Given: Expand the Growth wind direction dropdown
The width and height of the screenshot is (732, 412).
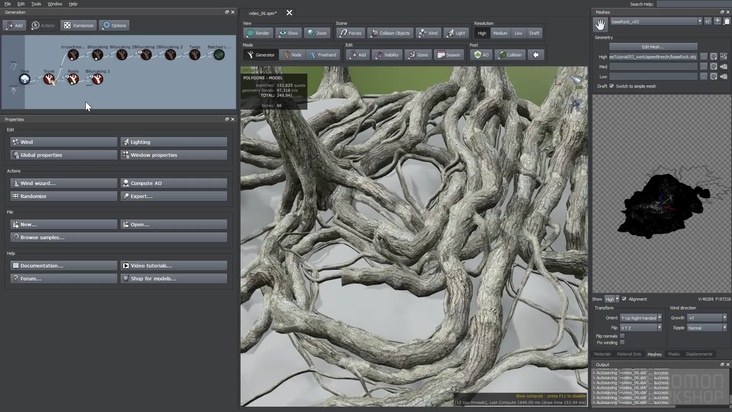Looking at the screenshot, I should pos(705,318).
